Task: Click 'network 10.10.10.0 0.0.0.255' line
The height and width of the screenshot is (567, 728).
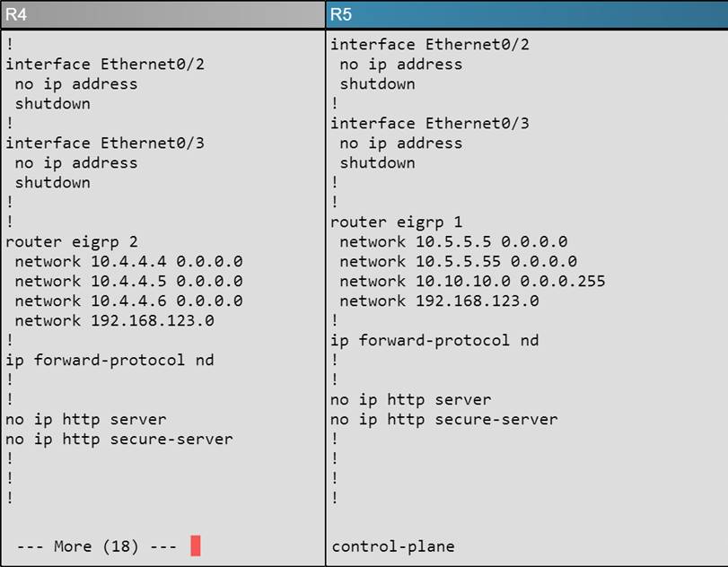Action: pyautogui.click(x=472, y=281)
